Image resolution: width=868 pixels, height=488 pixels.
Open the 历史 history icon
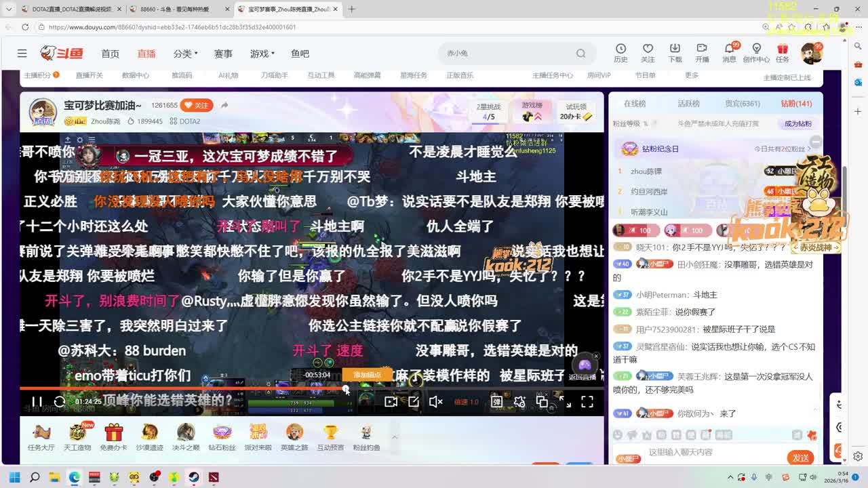coord(620,53)
